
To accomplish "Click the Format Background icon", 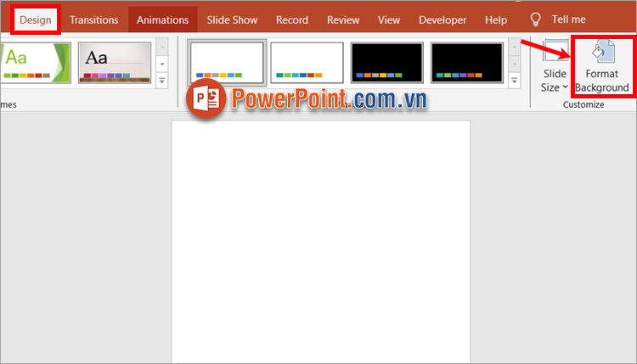I will (x=601, y=55).
